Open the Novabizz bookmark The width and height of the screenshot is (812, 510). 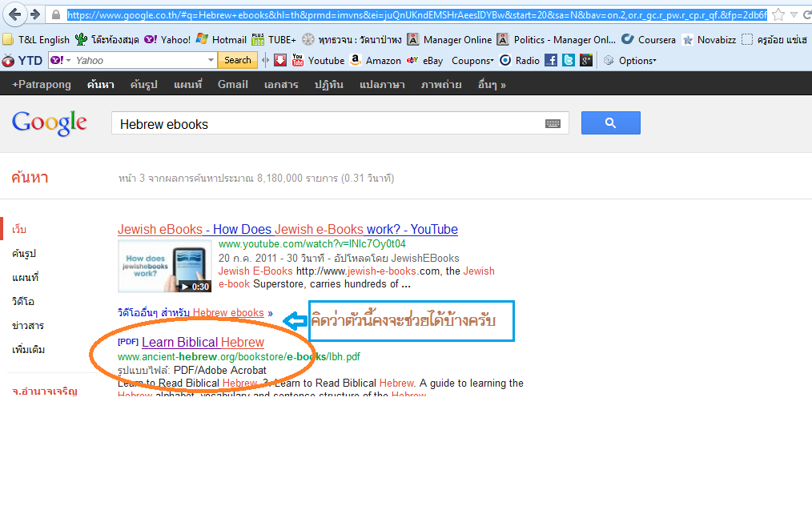click(x=709, y=39)
